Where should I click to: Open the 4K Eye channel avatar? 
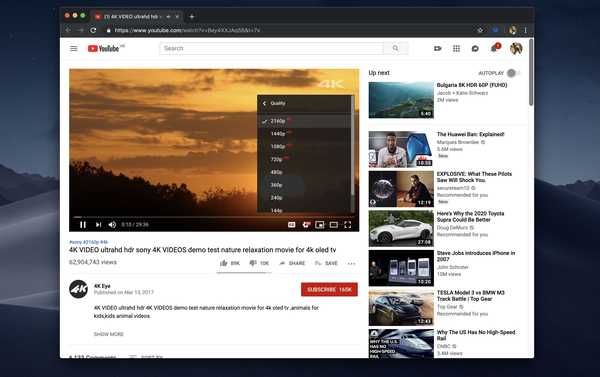[x=78, y=289]
